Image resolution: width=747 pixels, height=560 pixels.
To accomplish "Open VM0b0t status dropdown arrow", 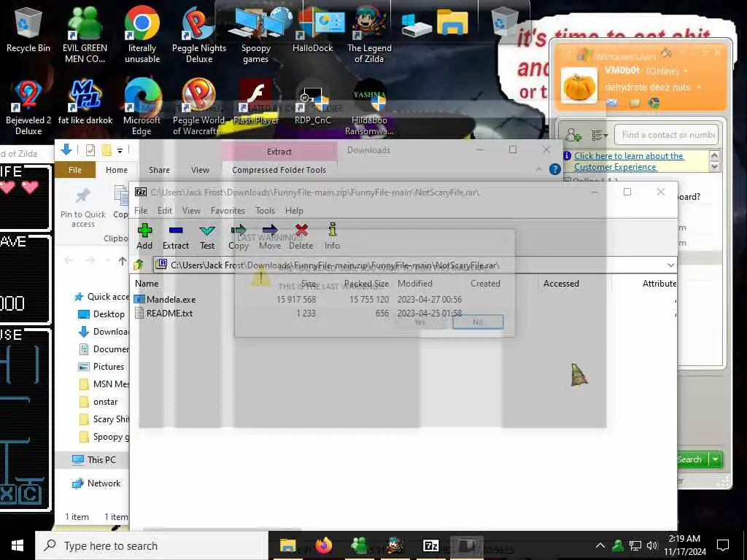I will pyautogui.click(x=686, y=71).
